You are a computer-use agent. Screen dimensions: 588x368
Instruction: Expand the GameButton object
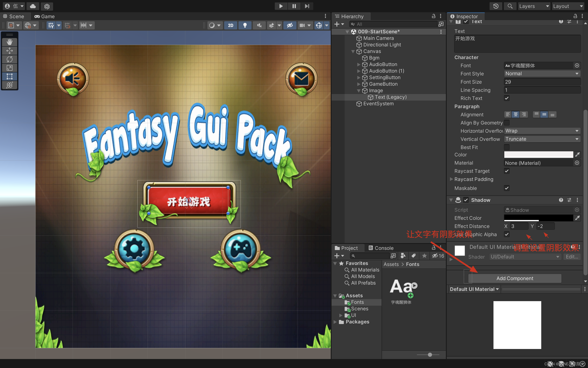(359, 84)
